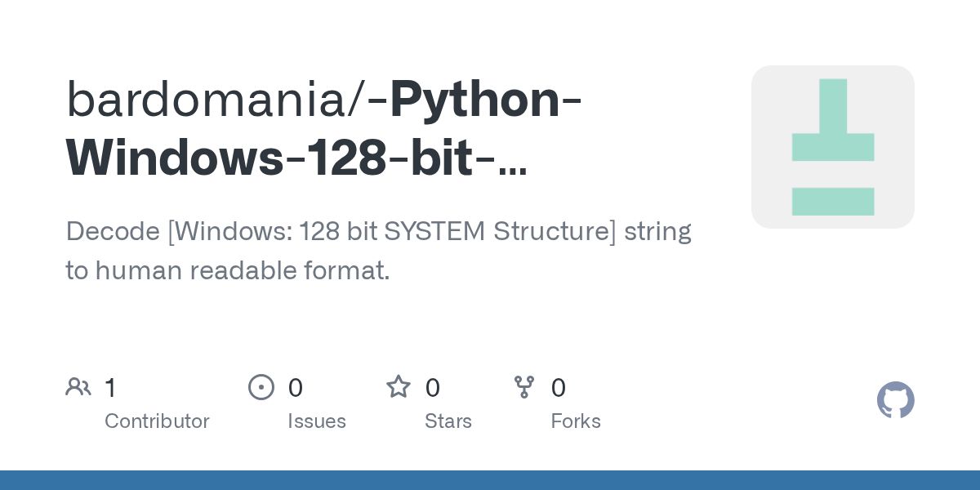Click the forks count 0
This screenshot has width=980, height=490.
pyautogui.click(x=559, y=388)
